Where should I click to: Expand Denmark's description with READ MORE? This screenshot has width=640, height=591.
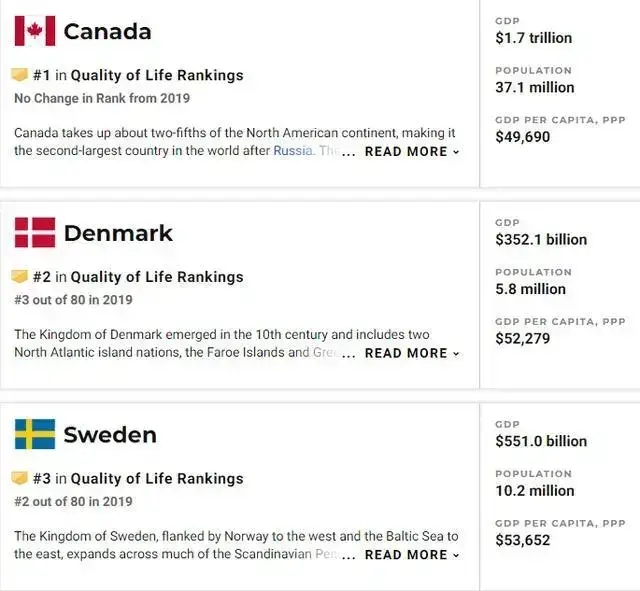point(412,353)
